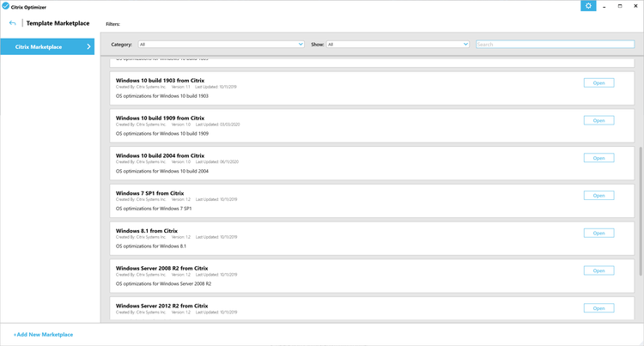This screenshot has height=346, width=644.
Task: Select title 'Windows 10 build 2004 from Citrix'
Action: 161,155
